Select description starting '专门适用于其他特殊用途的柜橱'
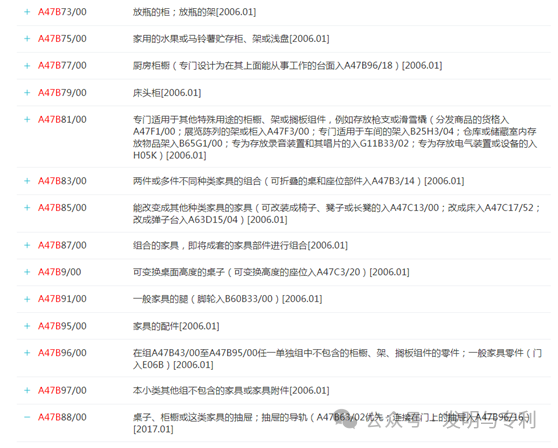The image size is (558, 448). [x=335, y=137]
